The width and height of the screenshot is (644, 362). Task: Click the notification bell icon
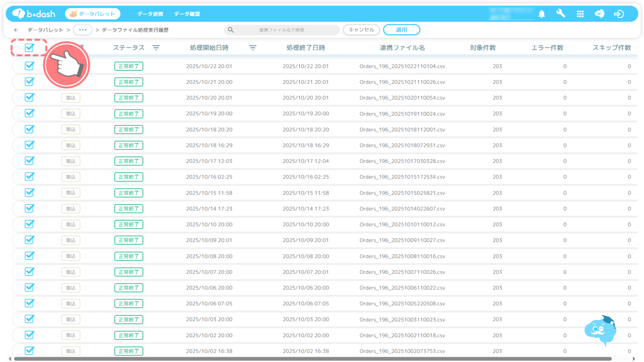click(x=541, y=14)
